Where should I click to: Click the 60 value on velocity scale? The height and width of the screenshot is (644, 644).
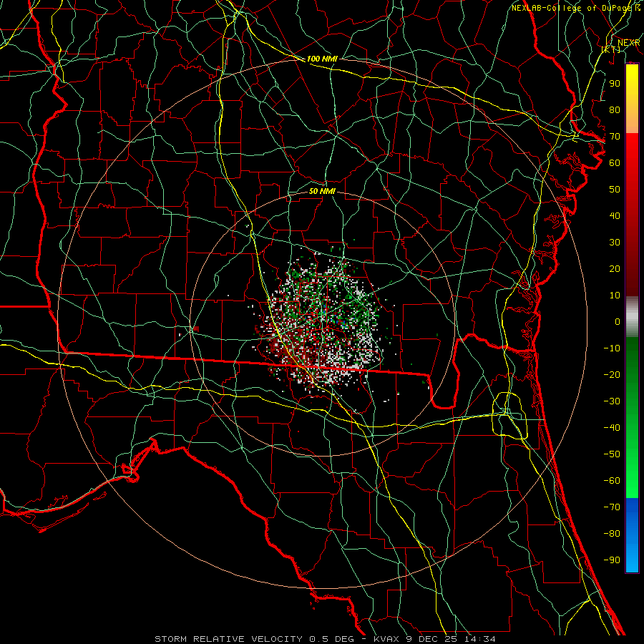tap(615, 162)
